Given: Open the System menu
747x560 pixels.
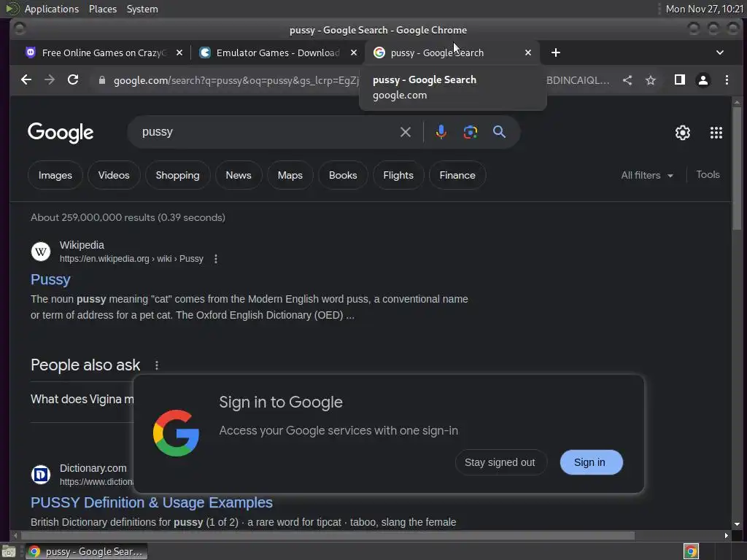Looking at the screenshot, I should coord(142,9).
